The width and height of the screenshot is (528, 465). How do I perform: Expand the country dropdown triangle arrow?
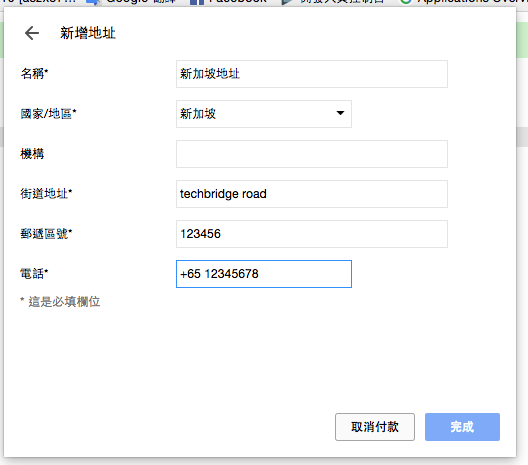pyautogui.click(x=340, y=113)
